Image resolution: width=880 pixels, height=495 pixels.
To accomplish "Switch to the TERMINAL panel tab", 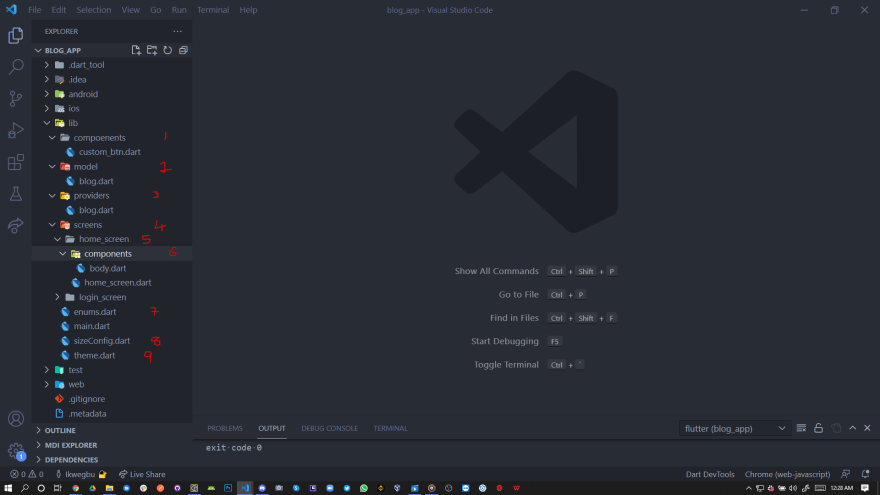I will 391,428.
